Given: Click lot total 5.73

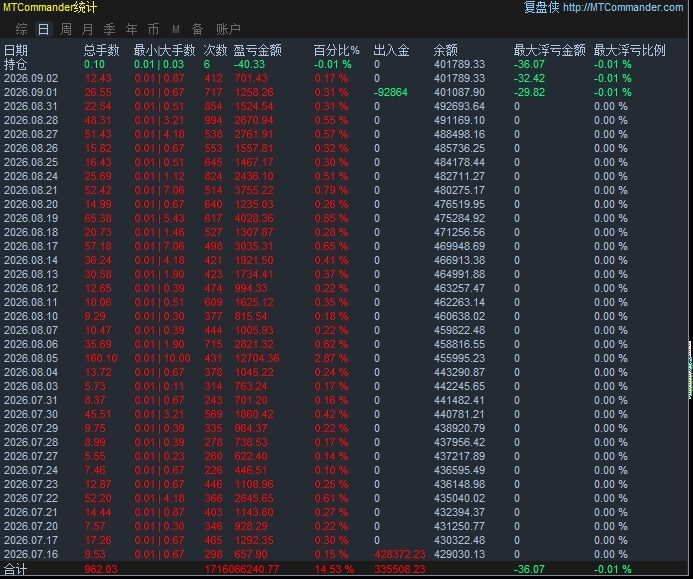Looking at the screenshot, I should [x=95, y=386].
